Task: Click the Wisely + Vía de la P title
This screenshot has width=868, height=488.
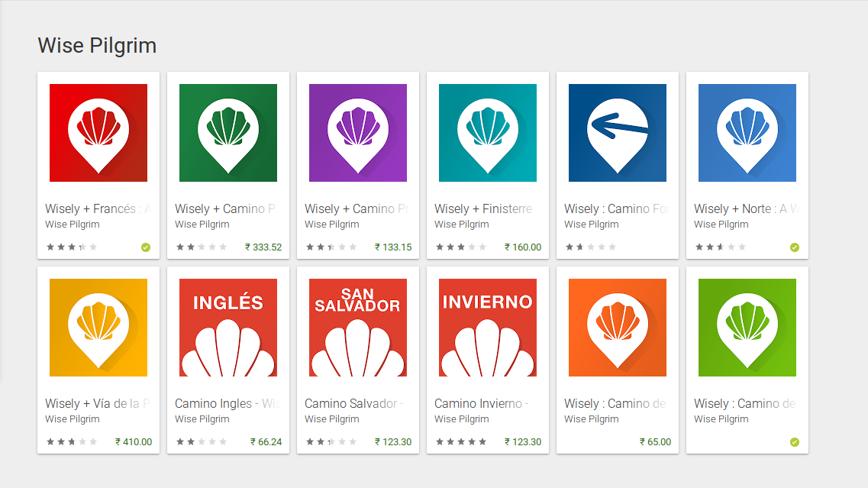Action: 98,403
